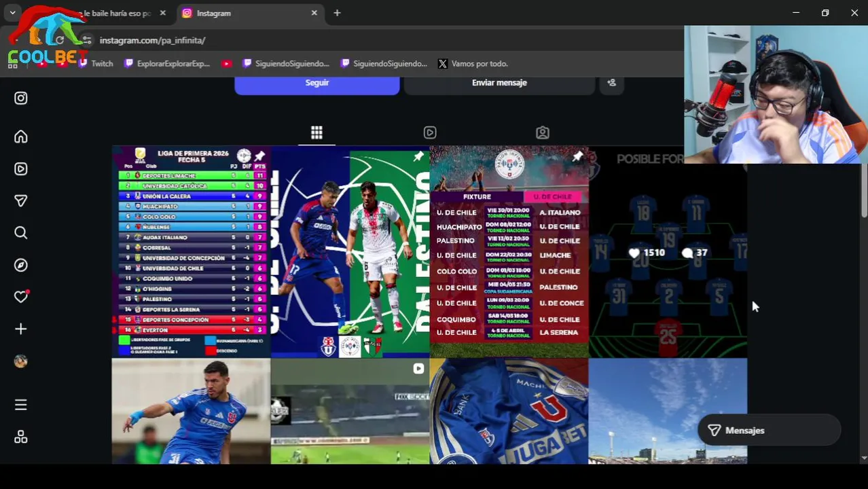Click the address bar URL
This screenshot has height=489, width=868.
tap(152, 40)
